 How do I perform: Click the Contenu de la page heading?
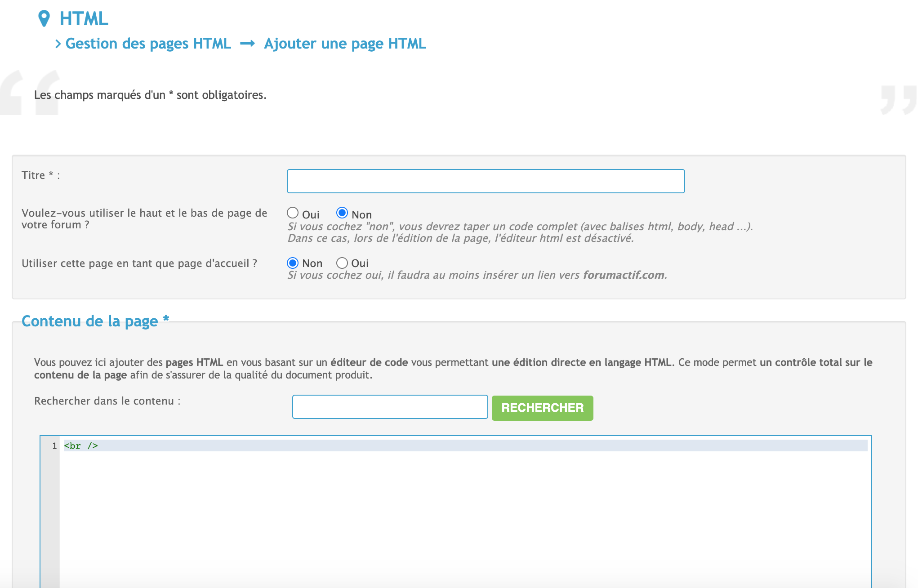tap(95, 321)
